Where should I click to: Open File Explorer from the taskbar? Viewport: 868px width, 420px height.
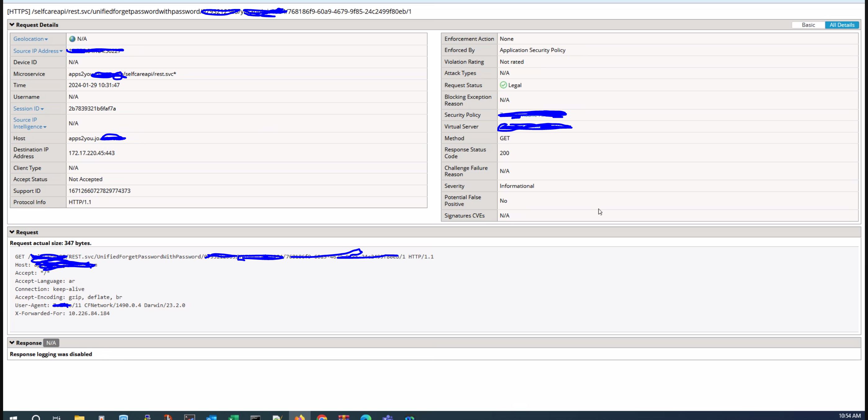[79, 417]
